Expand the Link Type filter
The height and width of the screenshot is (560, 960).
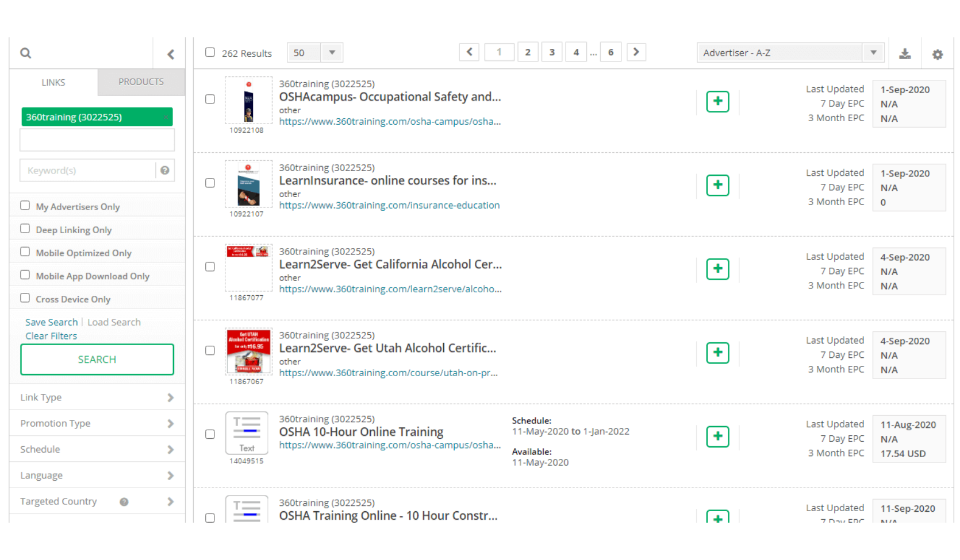coord(97,397)
